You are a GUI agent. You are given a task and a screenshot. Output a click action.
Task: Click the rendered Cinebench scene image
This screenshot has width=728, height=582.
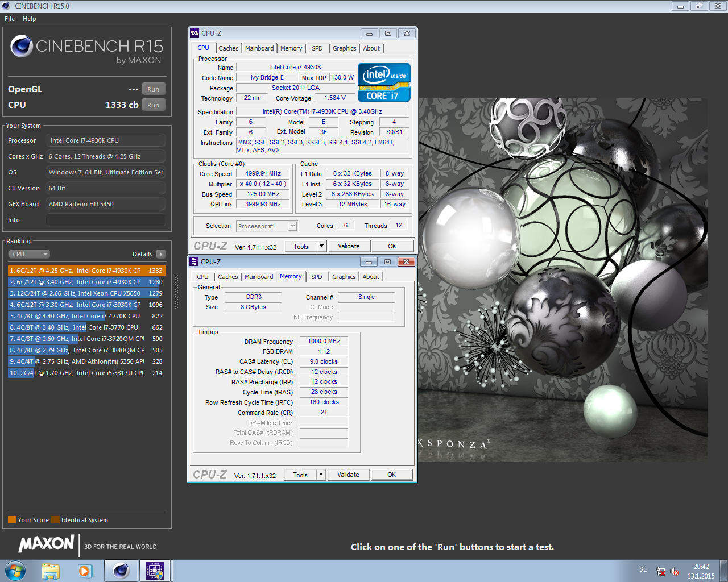563,280
